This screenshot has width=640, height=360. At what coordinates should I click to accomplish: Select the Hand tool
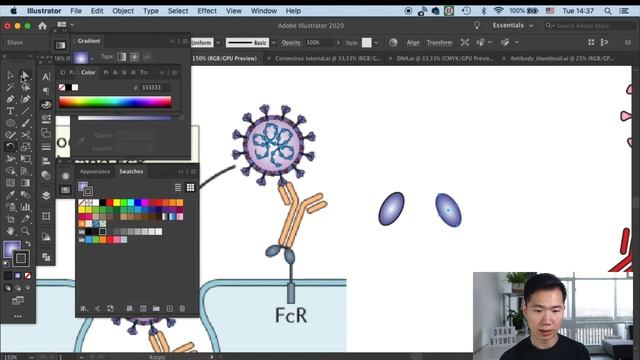click(x=10, y=231)
